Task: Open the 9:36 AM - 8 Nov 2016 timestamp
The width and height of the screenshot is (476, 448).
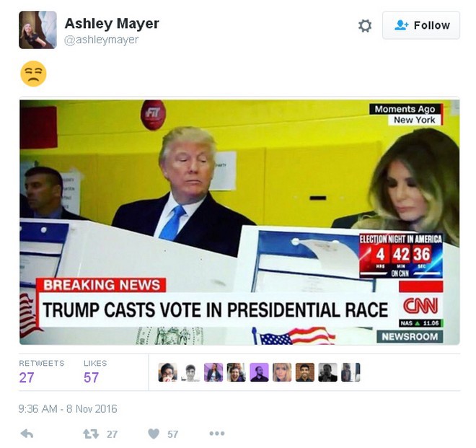Action: pos(68,409)
